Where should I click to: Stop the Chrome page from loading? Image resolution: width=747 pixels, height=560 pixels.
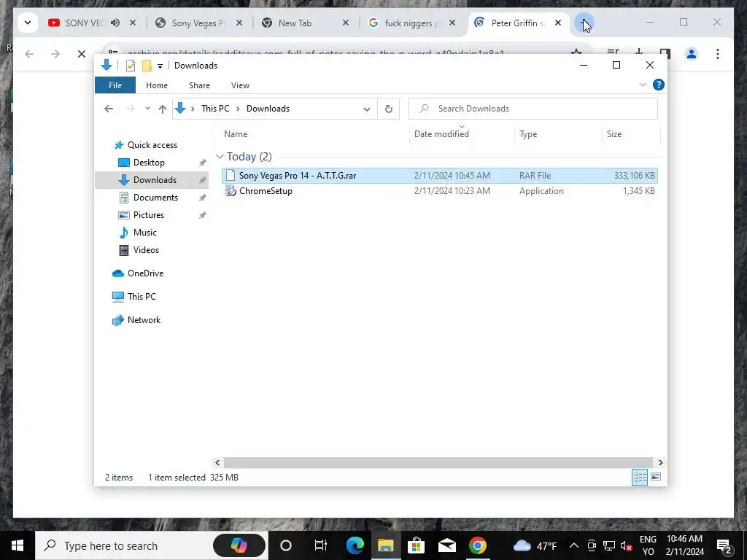tap(82, 54)
